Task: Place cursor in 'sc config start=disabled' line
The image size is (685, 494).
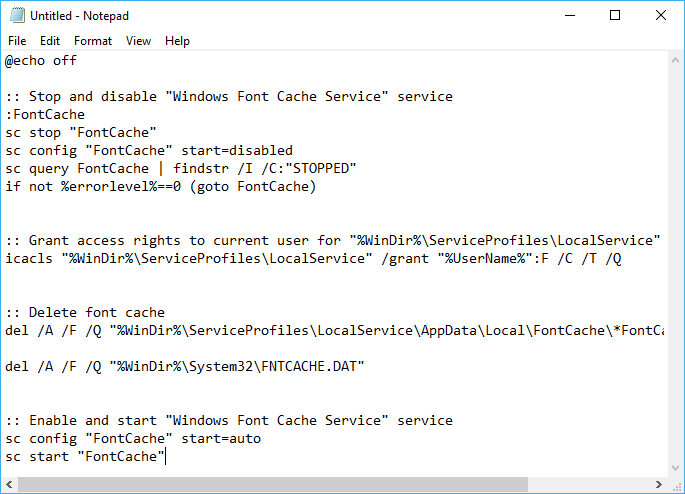Action: click(x=149, y=151)
